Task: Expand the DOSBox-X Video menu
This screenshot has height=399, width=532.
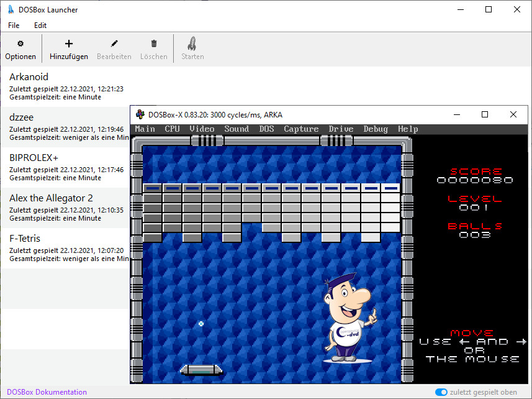Action: (202, 129)
